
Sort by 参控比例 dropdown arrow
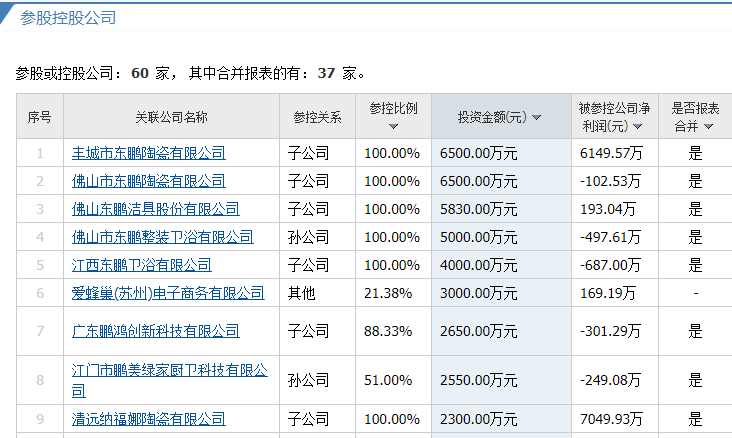393,127
